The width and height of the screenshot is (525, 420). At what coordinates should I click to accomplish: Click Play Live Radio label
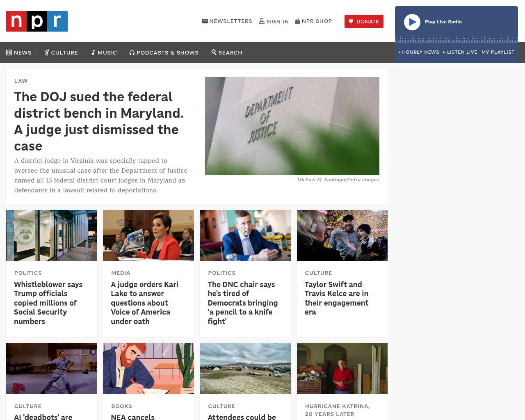click(443, 22)
